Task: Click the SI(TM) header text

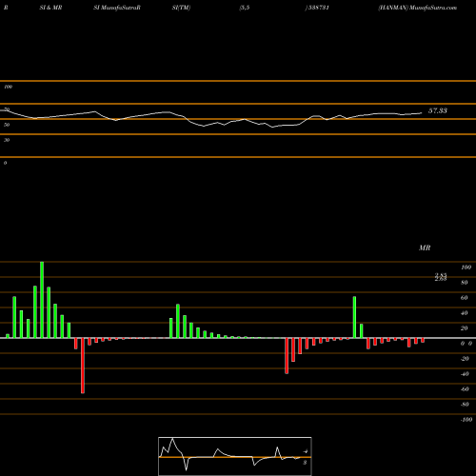Action: [181, 8]
